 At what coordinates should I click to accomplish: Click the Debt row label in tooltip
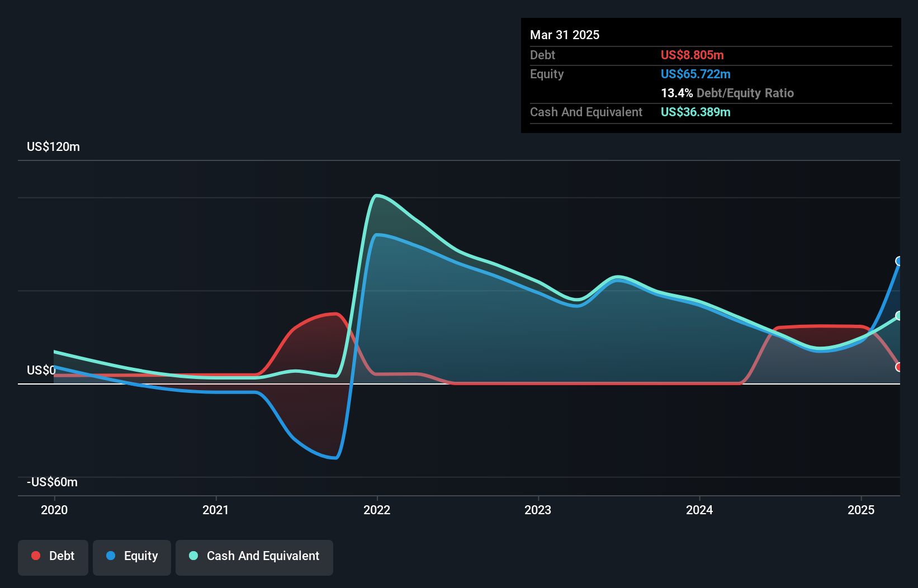pos(542,55)
